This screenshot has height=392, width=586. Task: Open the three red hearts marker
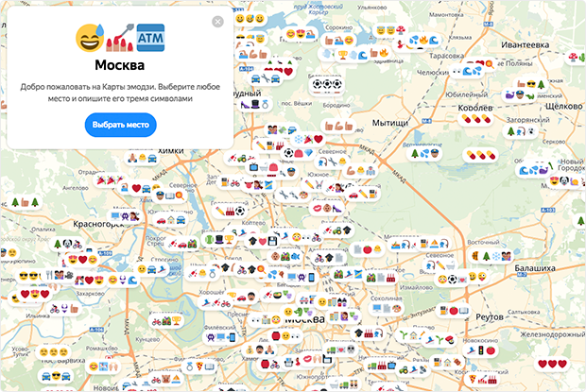click(552, 364)
